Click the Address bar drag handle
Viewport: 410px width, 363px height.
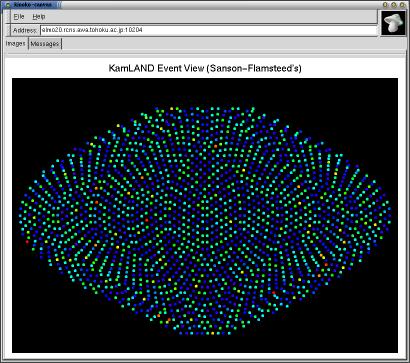9,30
